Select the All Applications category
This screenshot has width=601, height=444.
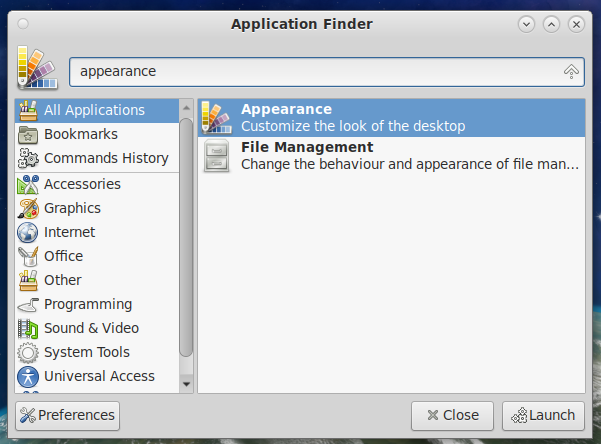click(x=94, y=110)
